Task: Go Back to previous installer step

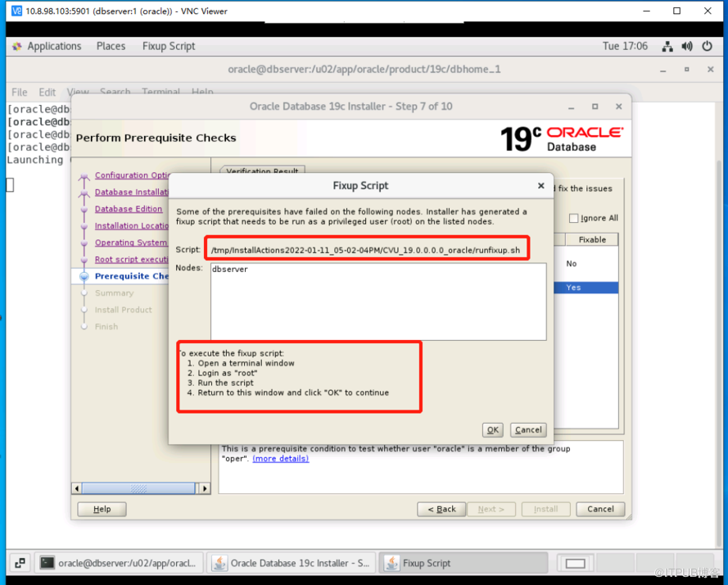Action: (441, 509)
